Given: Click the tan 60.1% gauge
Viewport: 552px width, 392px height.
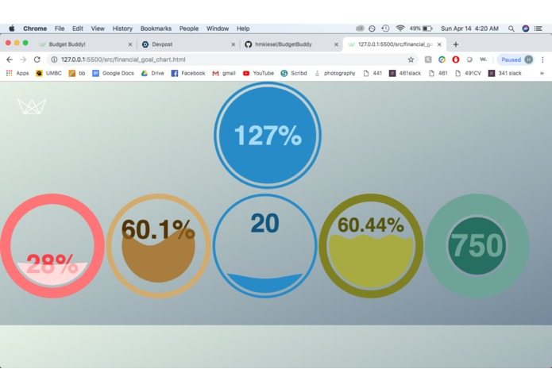Looking at the screenshot, I should point(158,246).
